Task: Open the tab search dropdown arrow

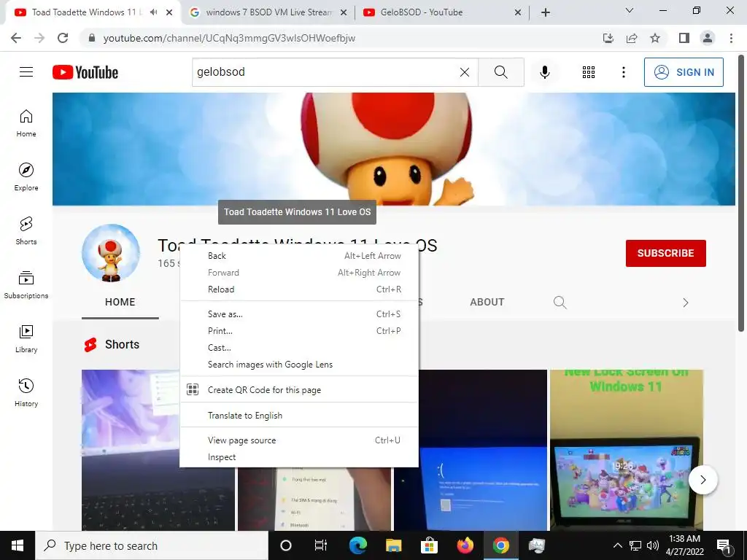Action: point(630,10)
